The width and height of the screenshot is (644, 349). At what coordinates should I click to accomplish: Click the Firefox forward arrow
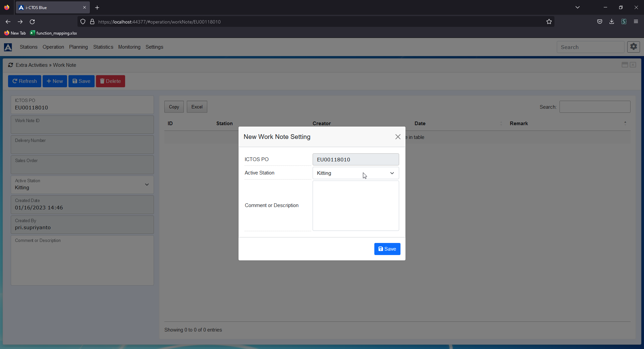click(20, 22)
